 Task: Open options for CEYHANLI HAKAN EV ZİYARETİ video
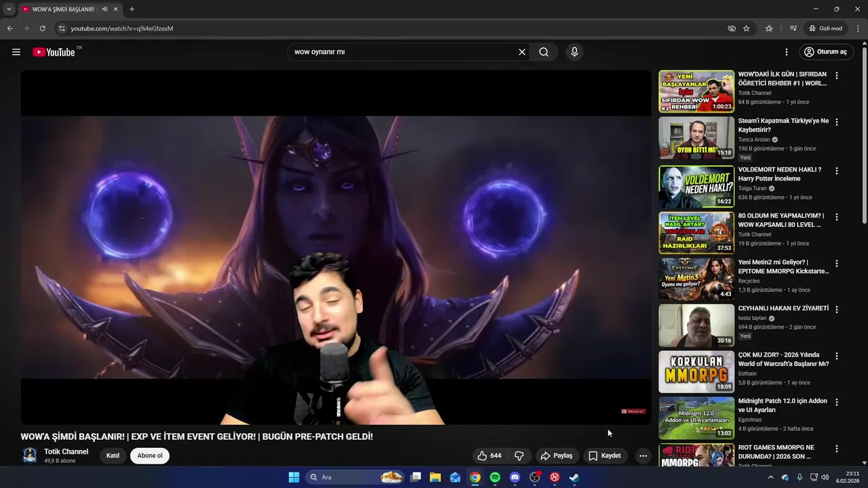(837, 309)
